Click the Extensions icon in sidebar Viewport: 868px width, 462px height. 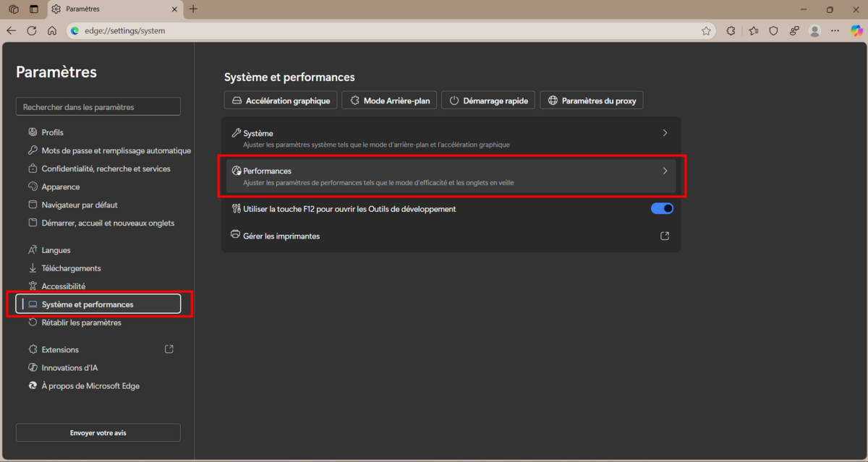click(33, 349)
